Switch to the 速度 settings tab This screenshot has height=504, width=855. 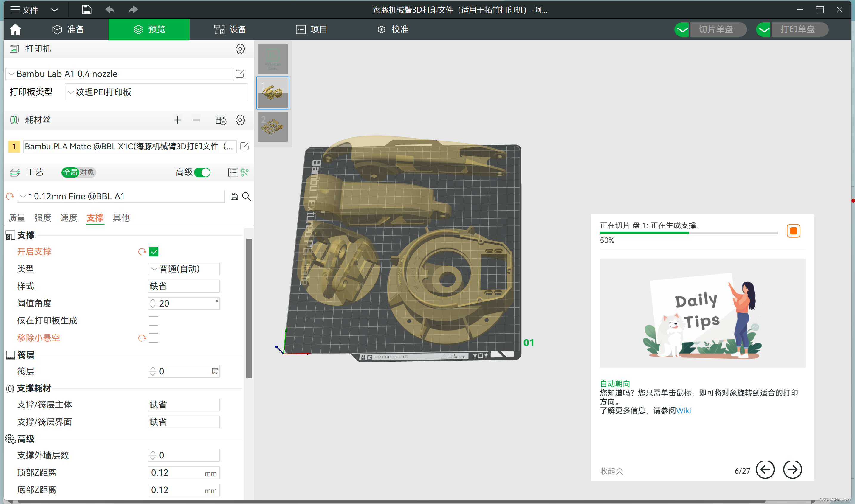69,218
